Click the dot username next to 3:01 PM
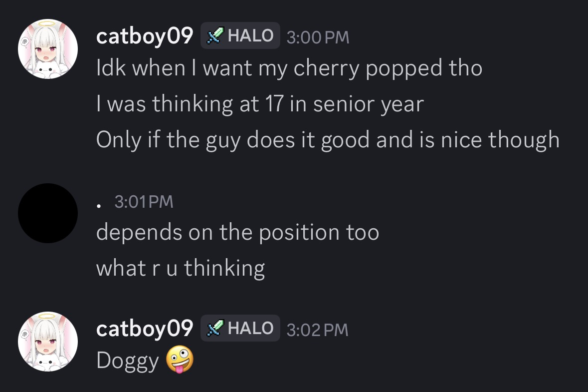Screen dimensions: 588x392 (99, 205)
